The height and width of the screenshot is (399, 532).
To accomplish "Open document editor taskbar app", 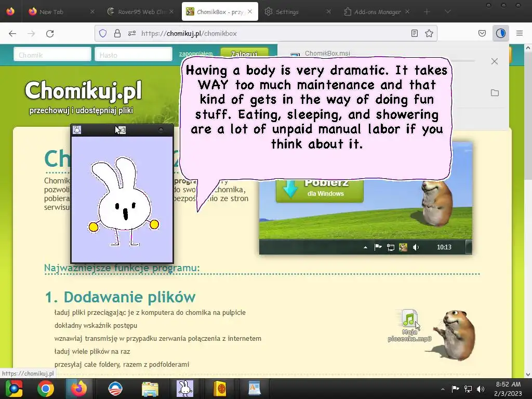I will pyautogui.click(x=255, y=389).
